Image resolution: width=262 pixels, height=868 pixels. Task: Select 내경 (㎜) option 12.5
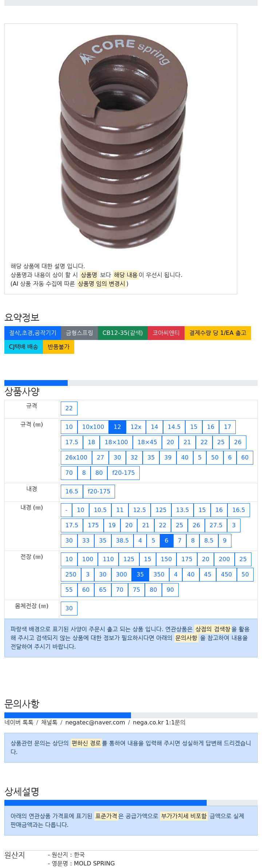[139, 510]
